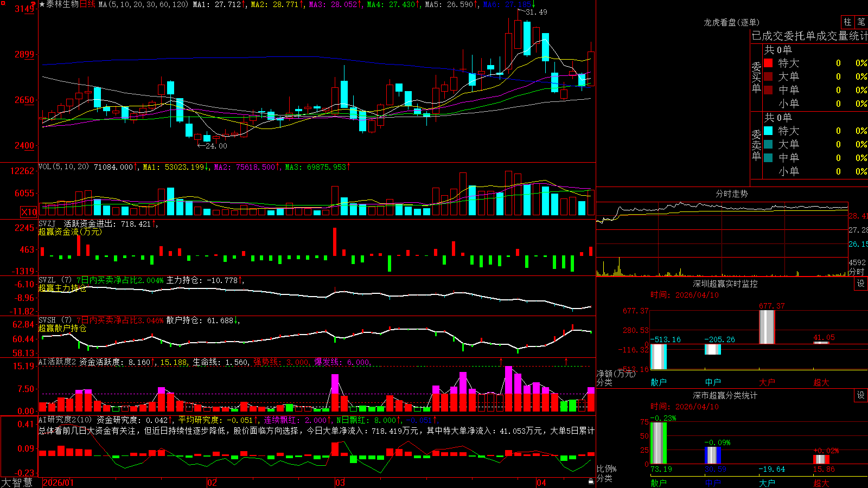The width and height of the screenshot is (868, 488).
Task: Click the 中户 label under 深圳超赢实时监控
Action: pos(713,382)
